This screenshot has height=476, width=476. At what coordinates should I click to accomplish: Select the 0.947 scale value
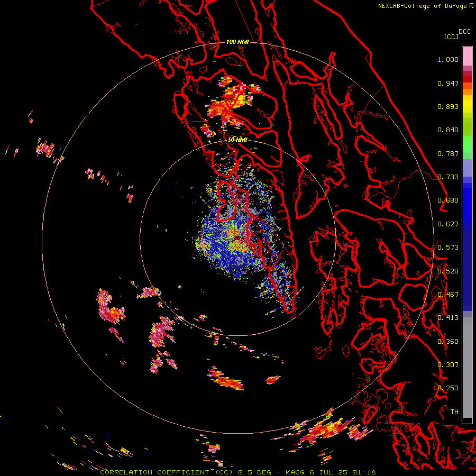pyautogui.click(x=448, y=83)
